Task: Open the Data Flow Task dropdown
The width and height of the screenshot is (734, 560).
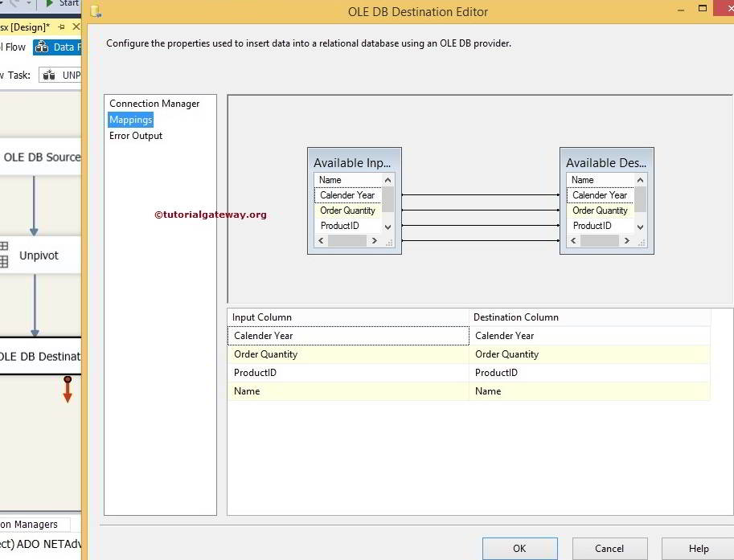Action: coord(61,75)
